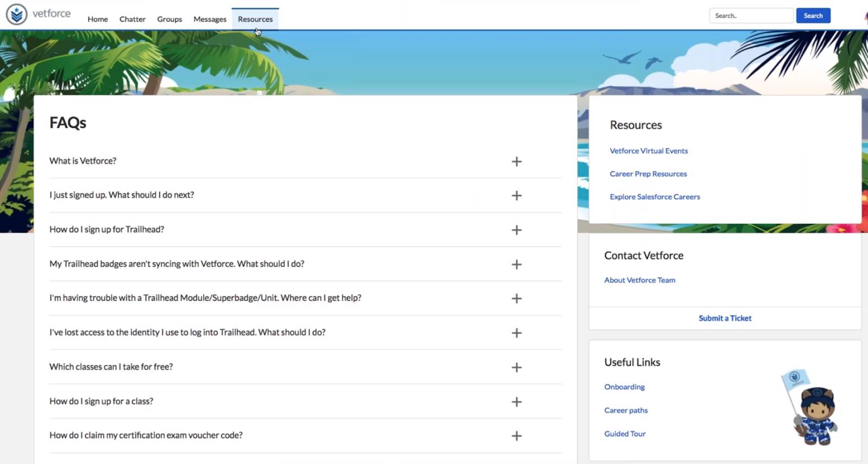868x464 pixels.
Task: Click the Useful Links heading
Action: (632, 362)
